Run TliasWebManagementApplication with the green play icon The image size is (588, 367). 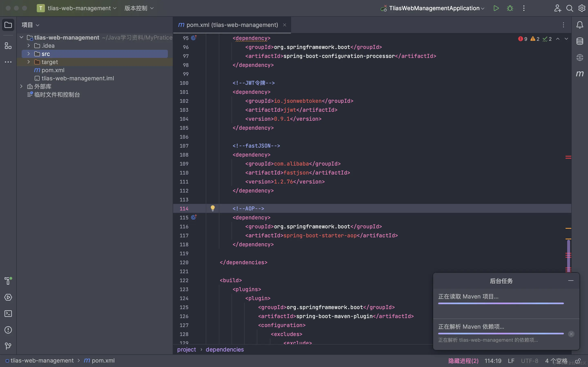tap(496, 8)
